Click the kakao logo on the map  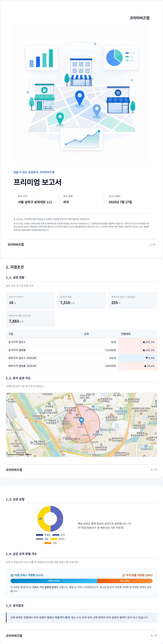[28, 454]
